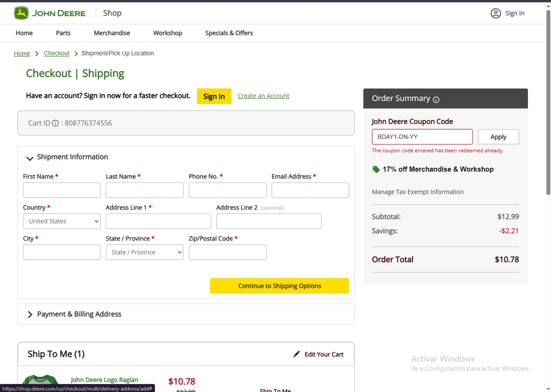Open the Country dropdown showing United States
551x392 pixels.
62,221
